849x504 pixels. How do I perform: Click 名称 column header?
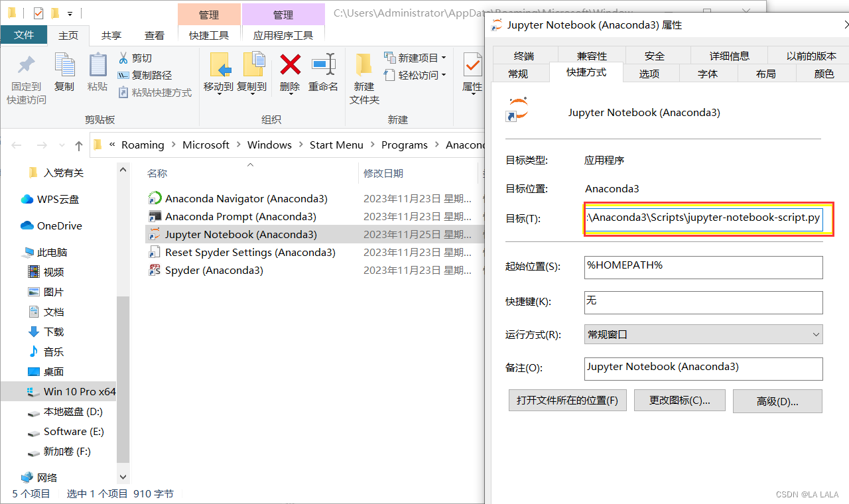coord(157,173)
